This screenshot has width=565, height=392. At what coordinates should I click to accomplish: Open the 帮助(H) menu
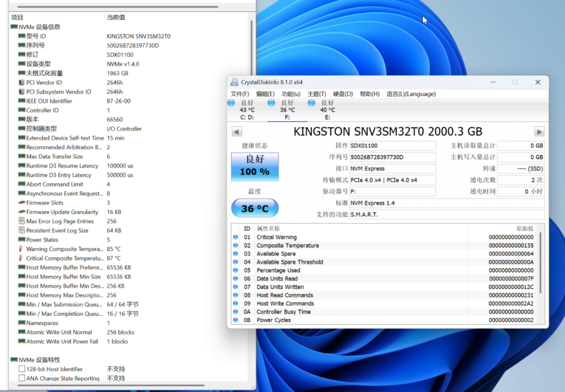click(370, 94)
